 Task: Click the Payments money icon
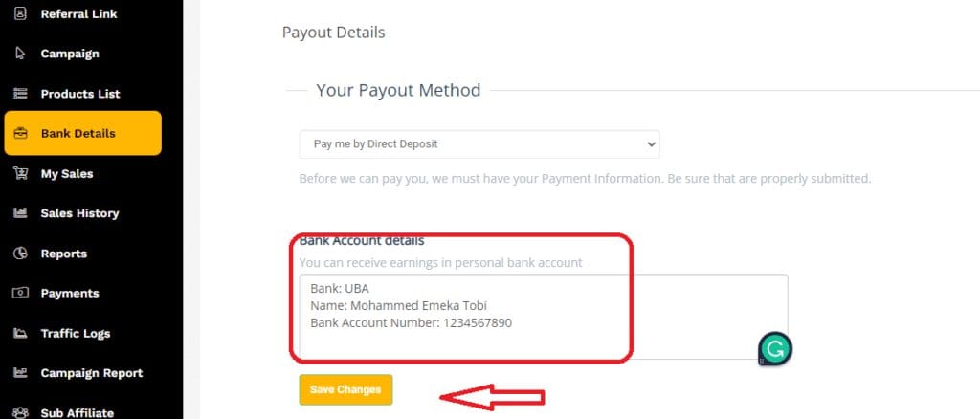(x=21, y=293)
